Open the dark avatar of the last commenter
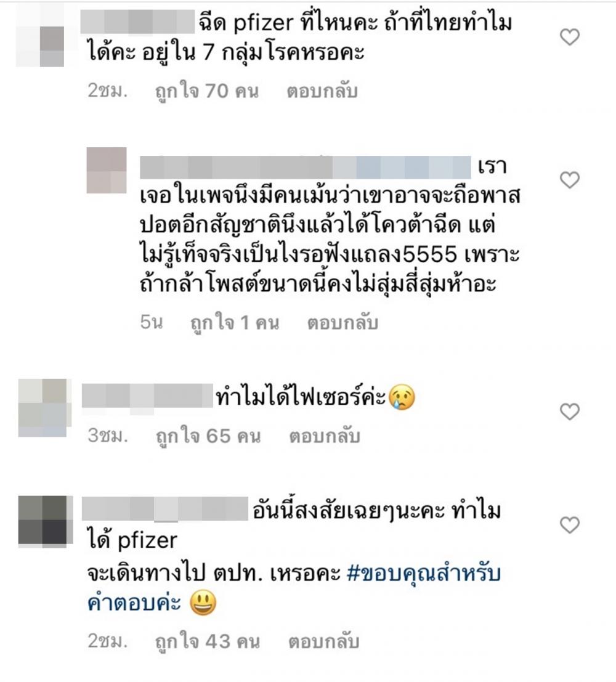 (43, 520)
